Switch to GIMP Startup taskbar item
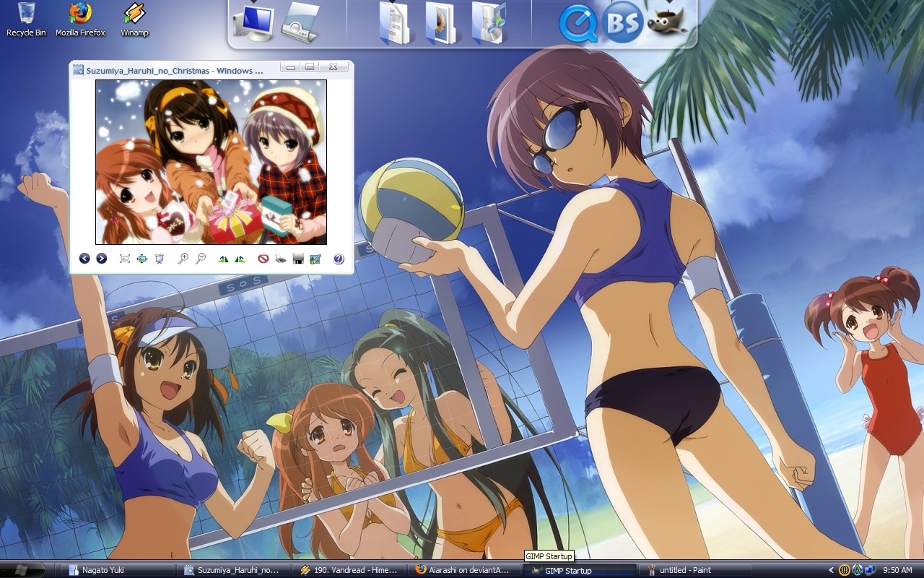 point(581,570)
